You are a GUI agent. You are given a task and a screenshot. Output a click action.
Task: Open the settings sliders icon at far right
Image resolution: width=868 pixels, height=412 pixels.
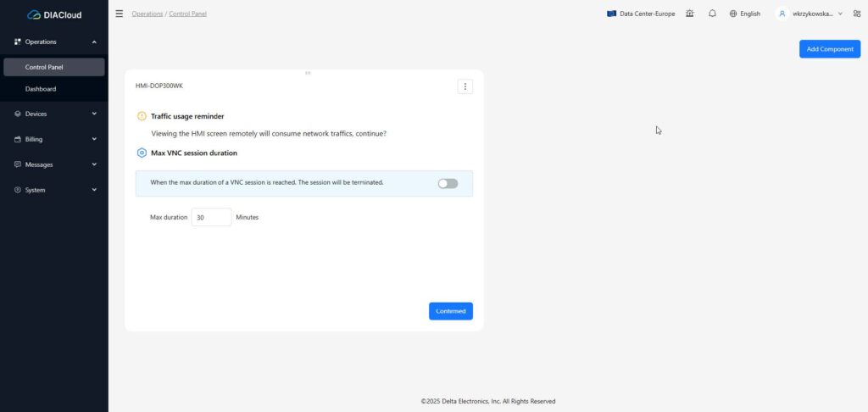pyautogui.click(x=856, y=14)
